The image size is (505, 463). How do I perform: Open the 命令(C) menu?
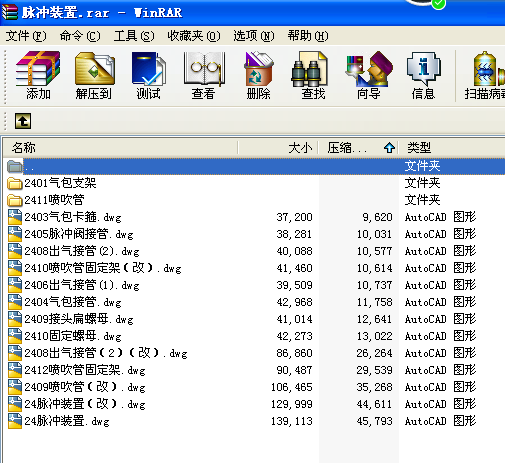click(80, 36)
